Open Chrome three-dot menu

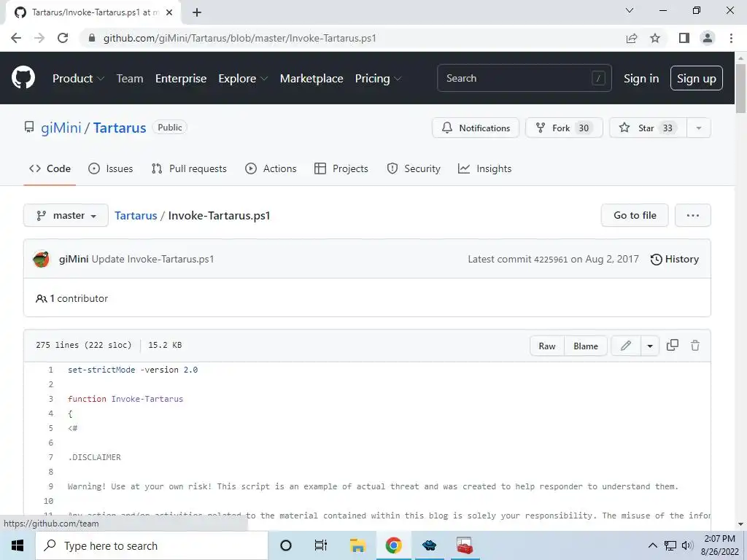[731, 38]
